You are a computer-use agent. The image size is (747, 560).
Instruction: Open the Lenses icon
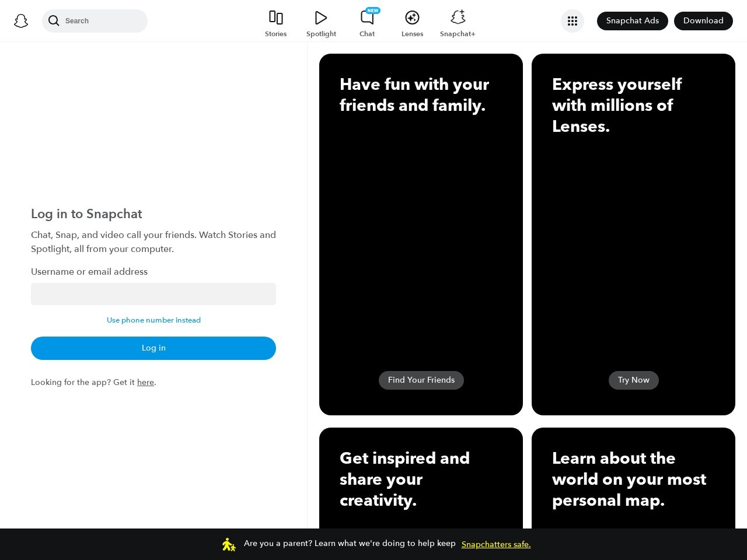coord(412,17)
